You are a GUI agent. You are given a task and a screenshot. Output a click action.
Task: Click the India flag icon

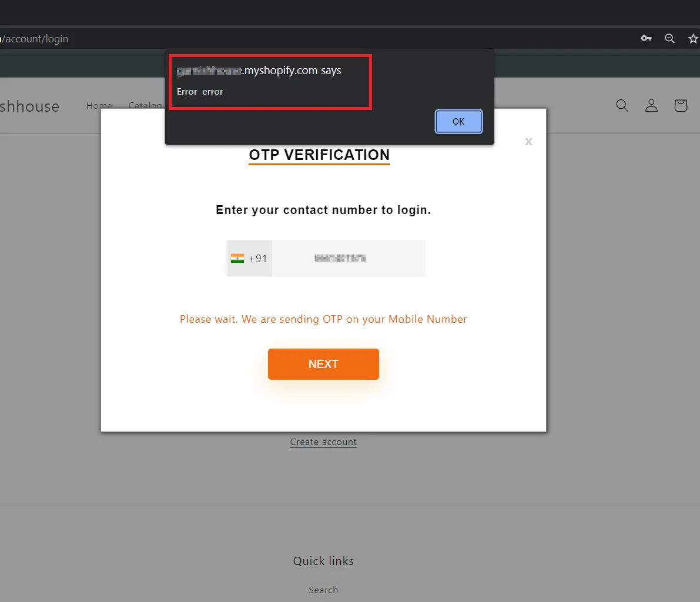pos(237,259)
